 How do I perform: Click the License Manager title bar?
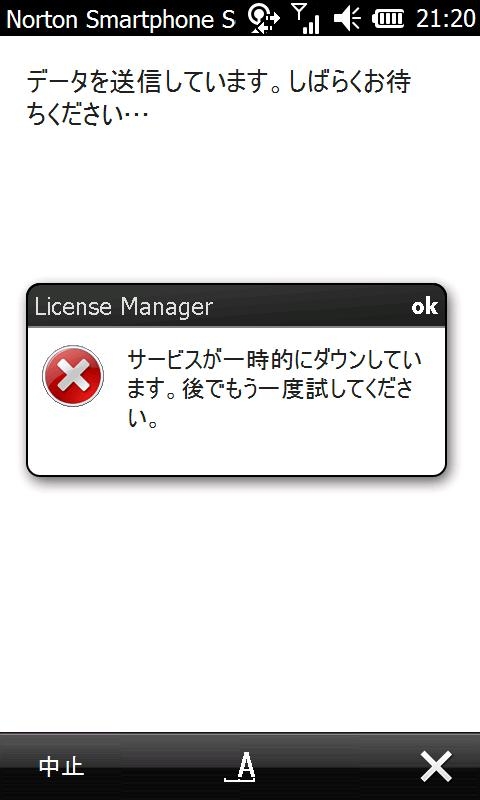click(237, 306)
